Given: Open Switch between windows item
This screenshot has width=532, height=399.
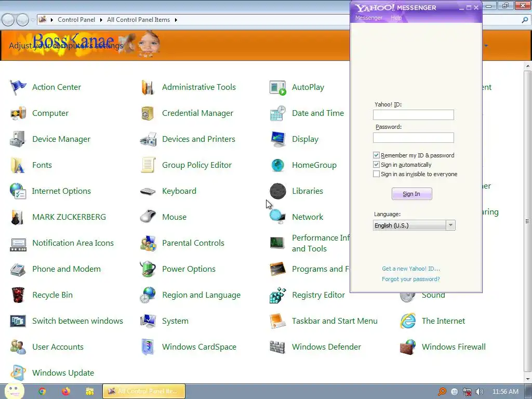Looking at the screenshot, I should point(77,321).
